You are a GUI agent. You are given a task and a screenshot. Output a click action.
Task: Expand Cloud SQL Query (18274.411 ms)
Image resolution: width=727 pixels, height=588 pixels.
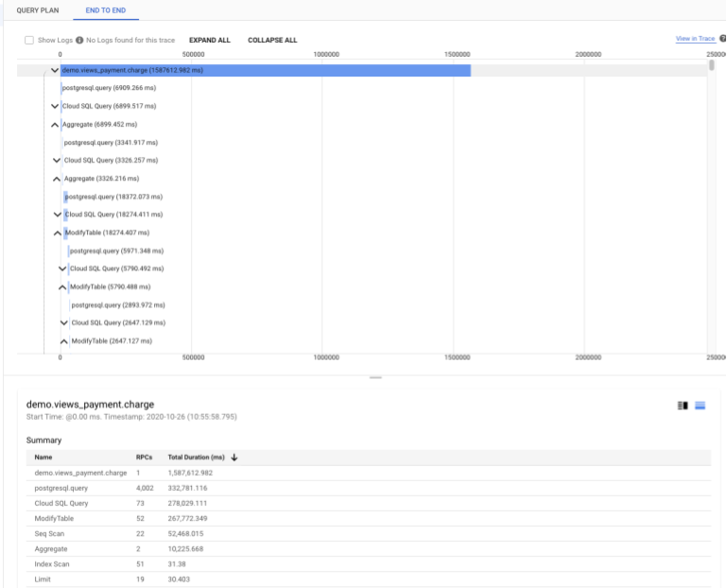[x=58, y=215]
